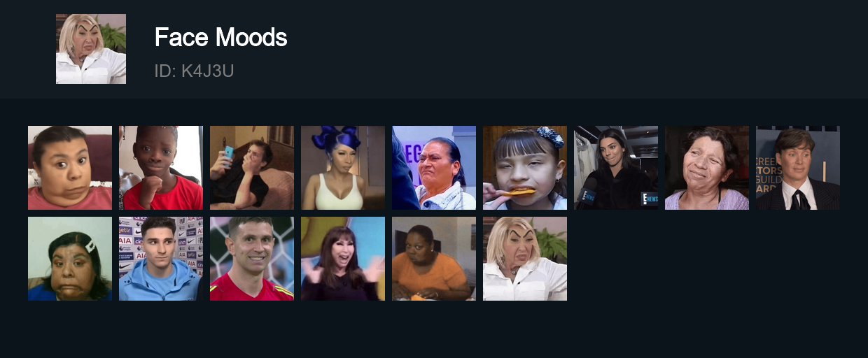868x358 pixels.
Task: Click the Face Moods pack title
Action: click(x=220, y=37)
